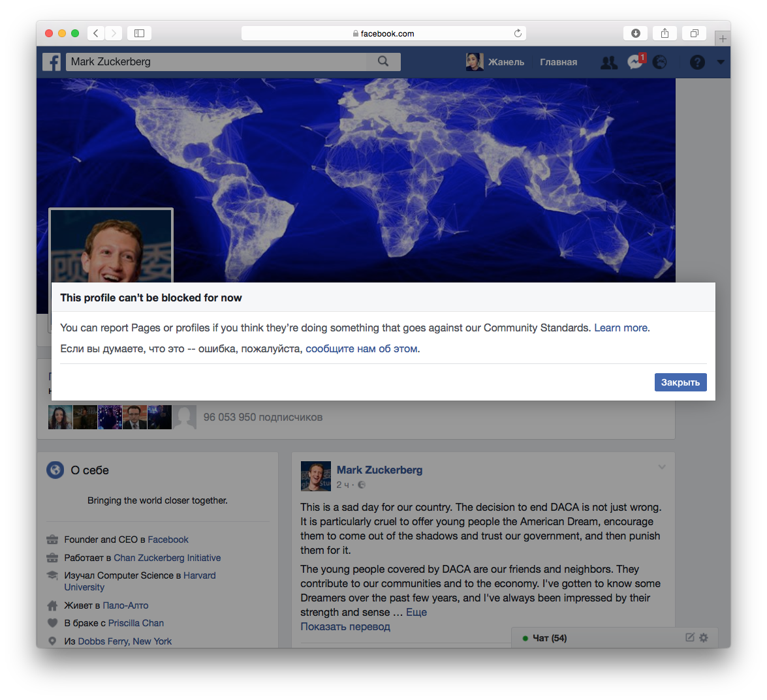
Task: Go back with Safari's back arrow
Action: coord(96,33)
